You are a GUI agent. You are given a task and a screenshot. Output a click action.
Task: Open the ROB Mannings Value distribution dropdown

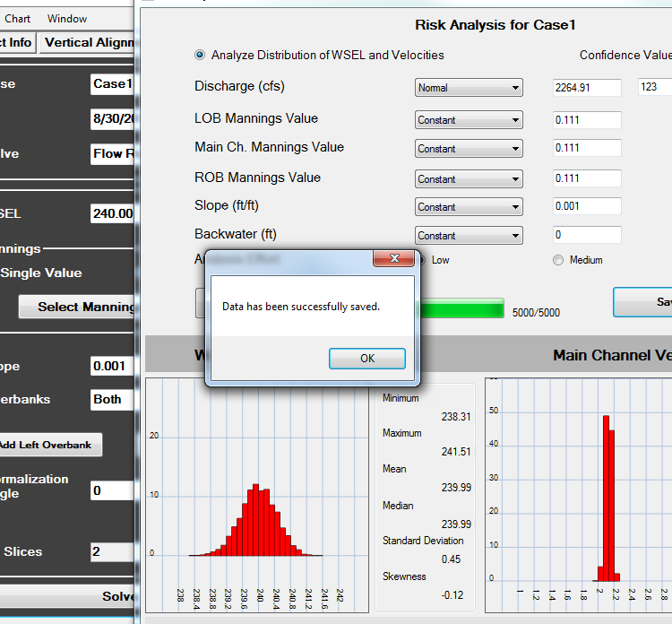click(x=469, y=178)
